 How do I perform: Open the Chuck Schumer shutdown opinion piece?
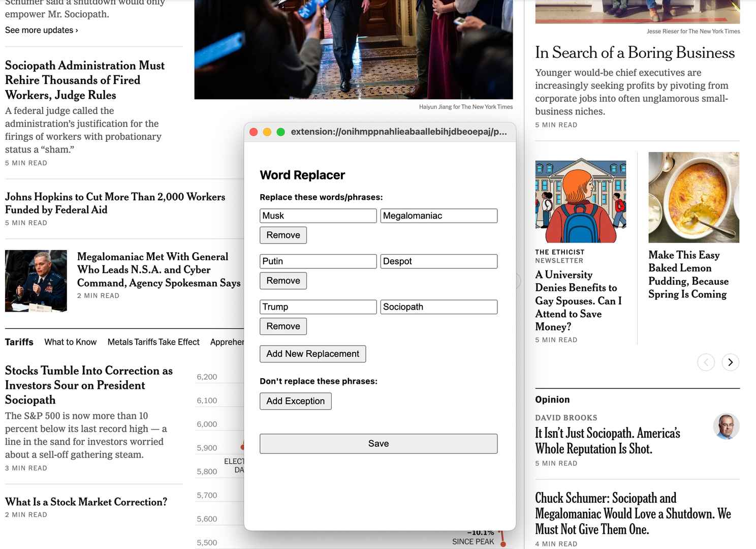633,513
